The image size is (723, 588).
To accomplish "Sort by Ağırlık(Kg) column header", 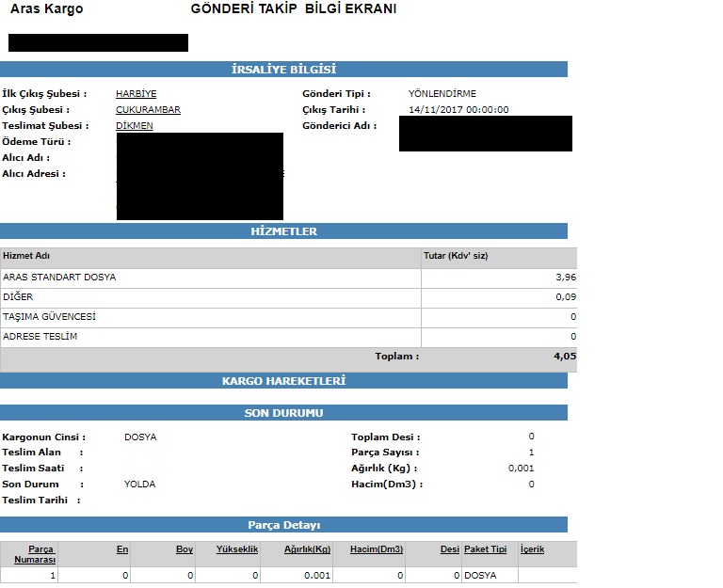I will click(307, 549).
